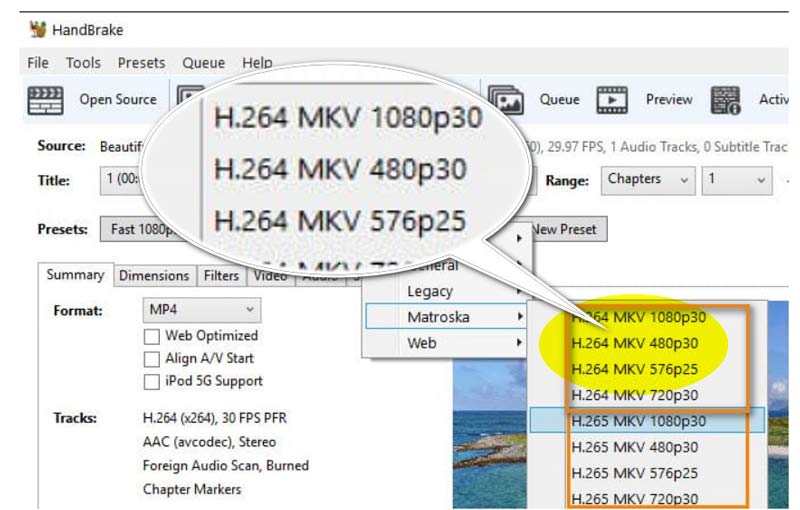Enable the Web Optimized checkbox
This screenshot has width=800, height=510.
152,337
